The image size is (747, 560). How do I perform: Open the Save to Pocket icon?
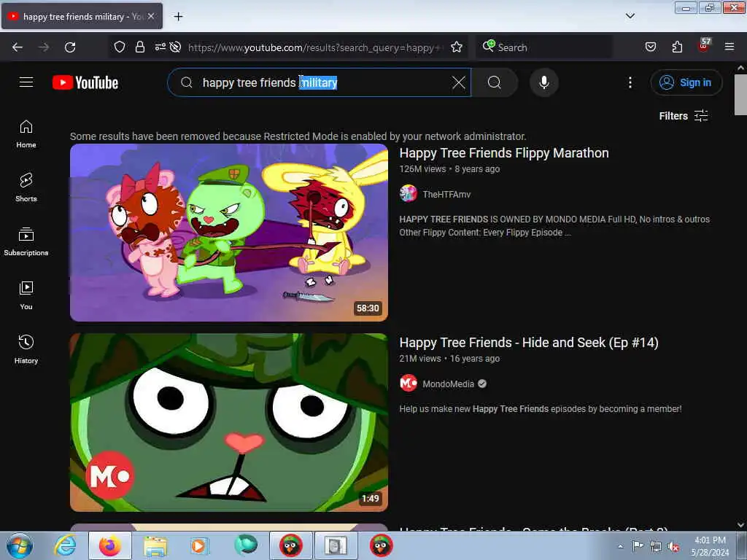(650, 47)
